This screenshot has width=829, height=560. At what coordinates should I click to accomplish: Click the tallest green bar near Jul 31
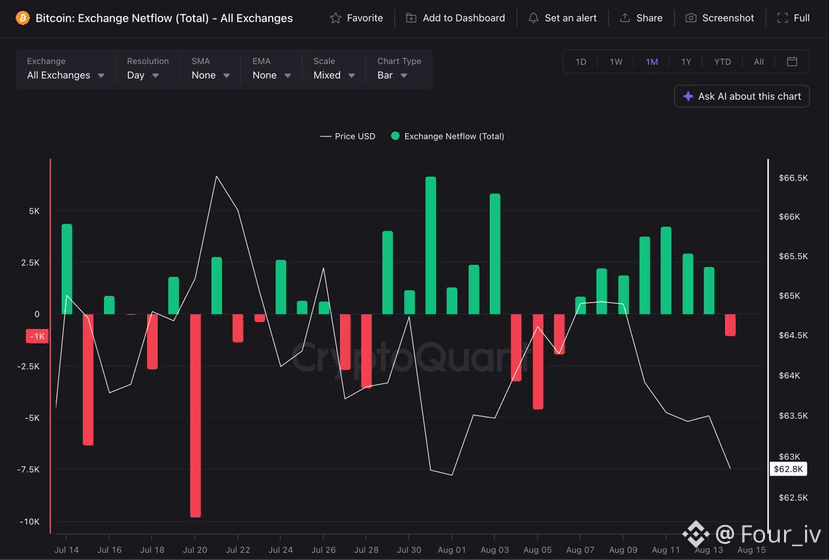(431, 245)
